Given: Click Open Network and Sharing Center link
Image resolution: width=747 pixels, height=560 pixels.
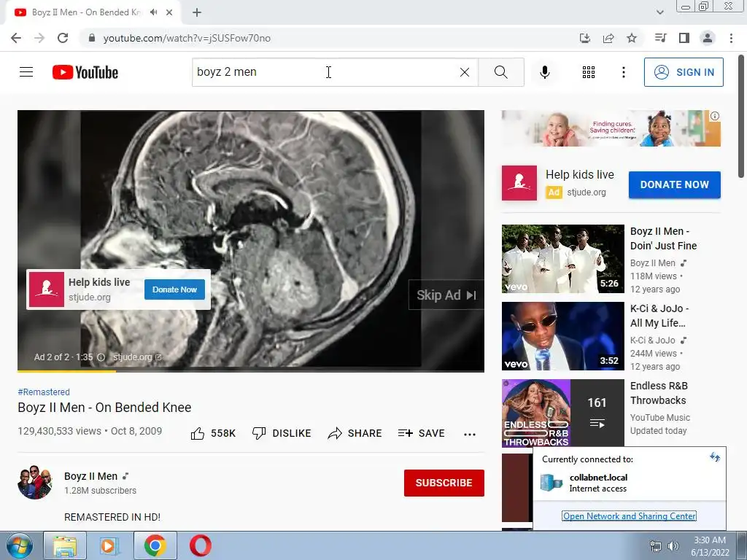Looking at the screenshot, I should (630, 516).
